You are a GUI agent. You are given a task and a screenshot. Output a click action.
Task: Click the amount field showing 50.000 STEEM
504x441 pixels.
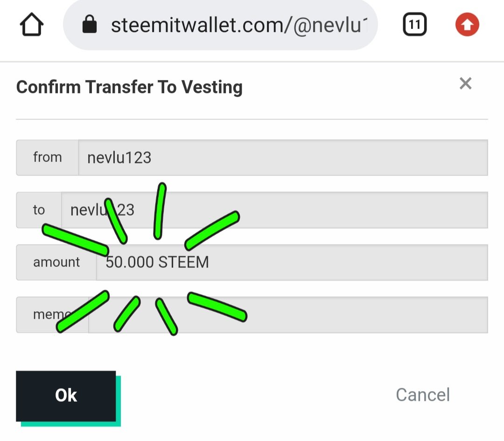coord(292,262)
